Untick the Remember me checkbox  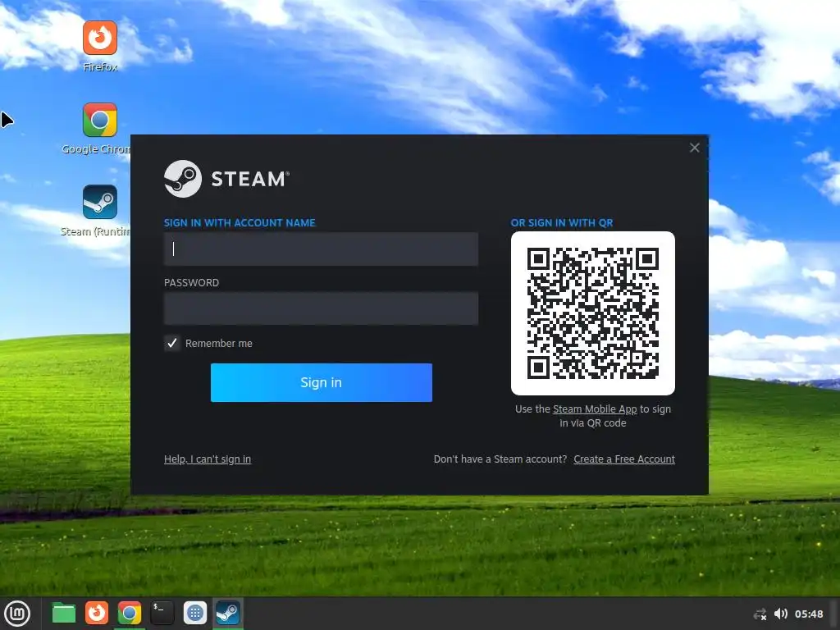tap(172, 344)
